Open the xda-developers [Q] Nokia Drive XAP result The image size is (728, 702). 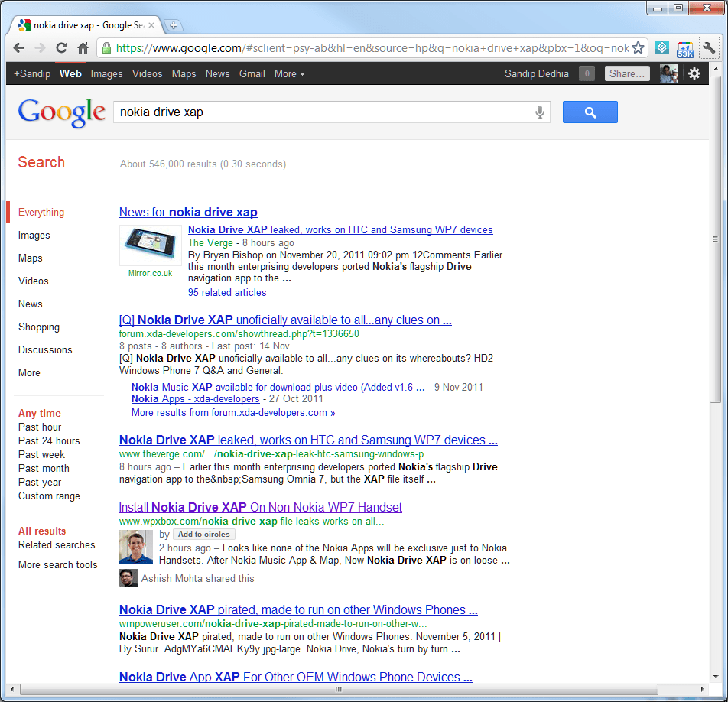(285, 320)
